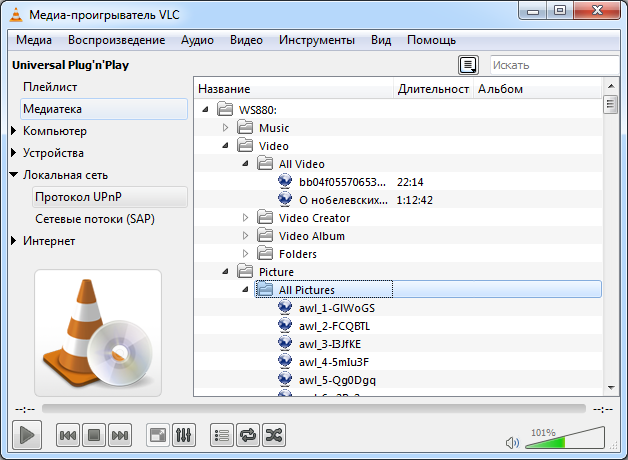Select the О нобелевских... video item
Viewport: 628px width, 460px height.
coord(343,200)
